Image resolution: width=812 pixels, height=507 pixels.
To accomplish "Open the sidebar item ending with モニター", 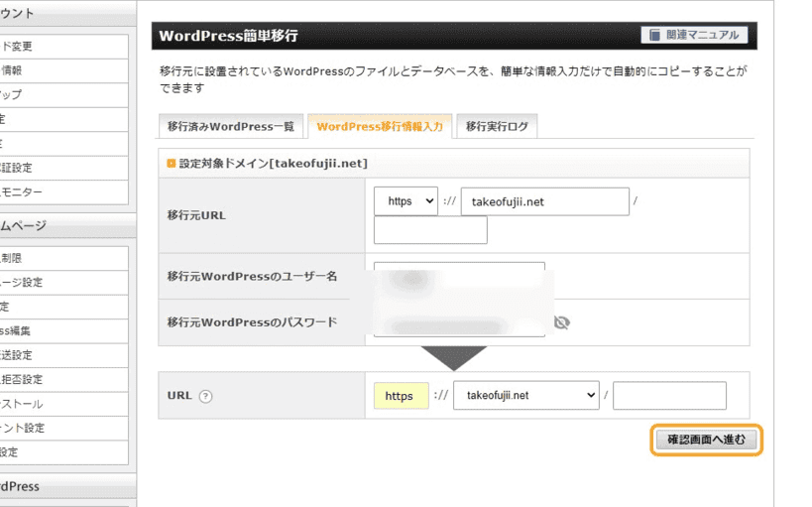I will coord(64,191).
